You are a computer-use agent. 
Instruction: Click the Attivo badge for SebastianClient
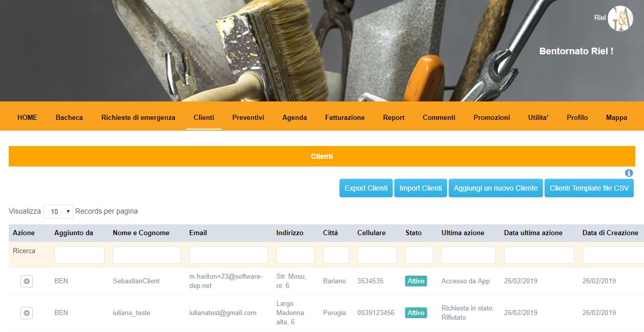(x=416, y=281)
